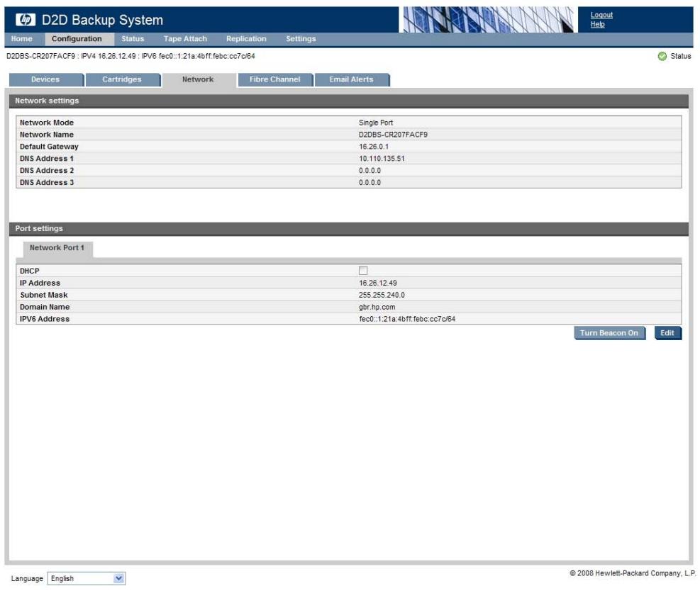The width and height of the screenshot is (700, 591).
Task: Open the Language dropdown
Action: (86, 578)
